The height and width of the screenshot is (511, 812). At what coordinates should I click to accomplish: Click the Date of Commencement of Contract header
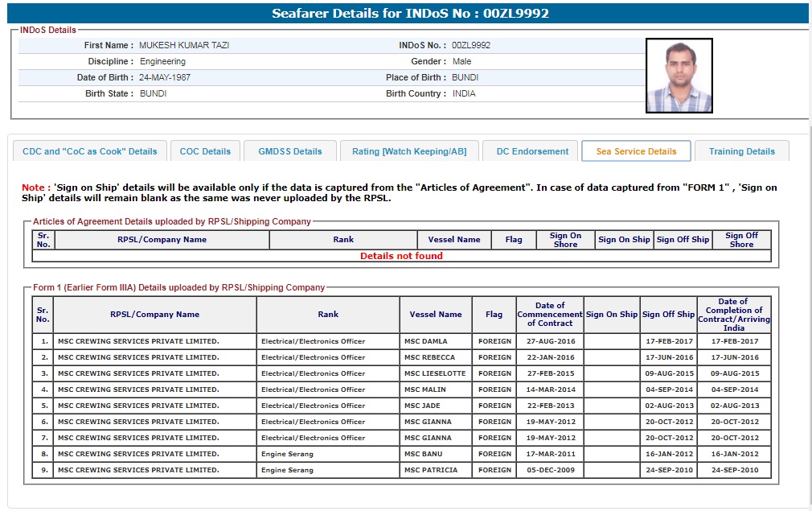tap(549, 315)
